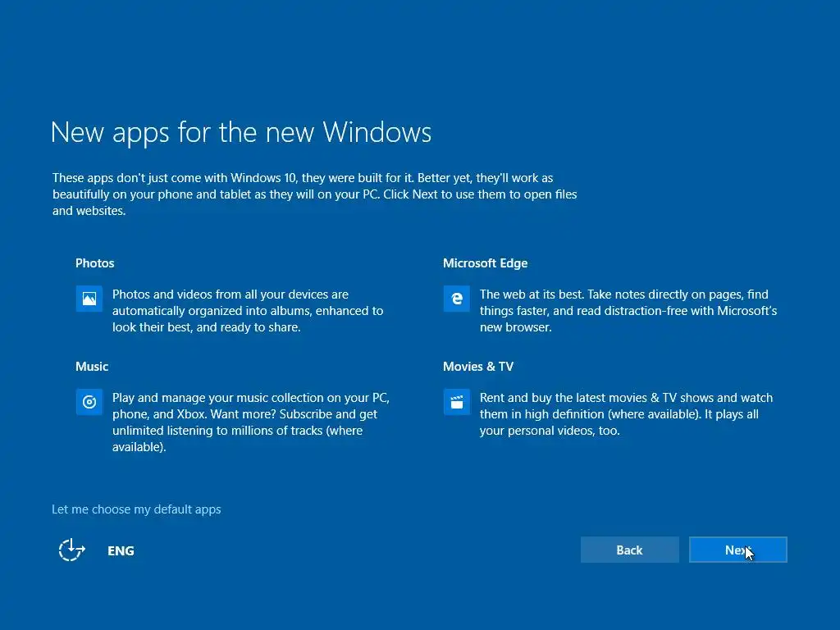Select the 'Movies & TV' heading text

click(478, 367)
